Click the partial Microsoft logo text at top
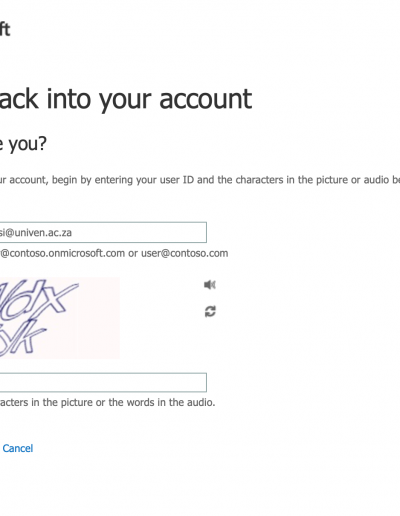The height and width of the screenshot is (516, 400). click(5, 29)
